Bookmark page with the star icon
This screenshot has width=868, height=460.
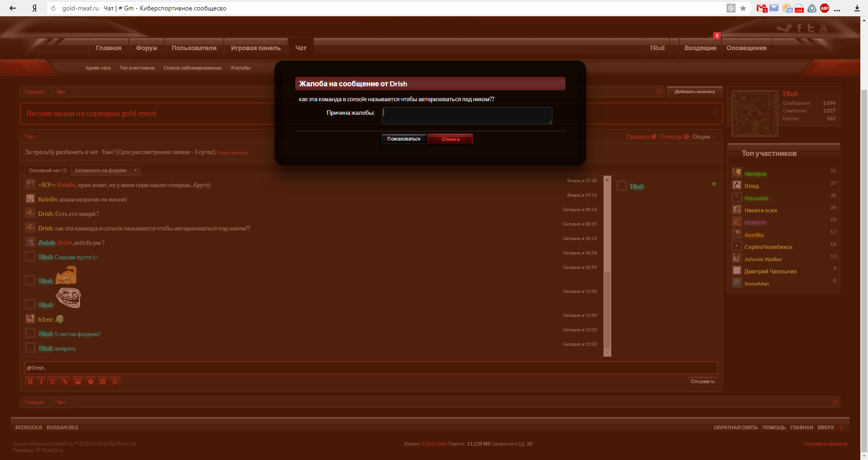(743, 8)
